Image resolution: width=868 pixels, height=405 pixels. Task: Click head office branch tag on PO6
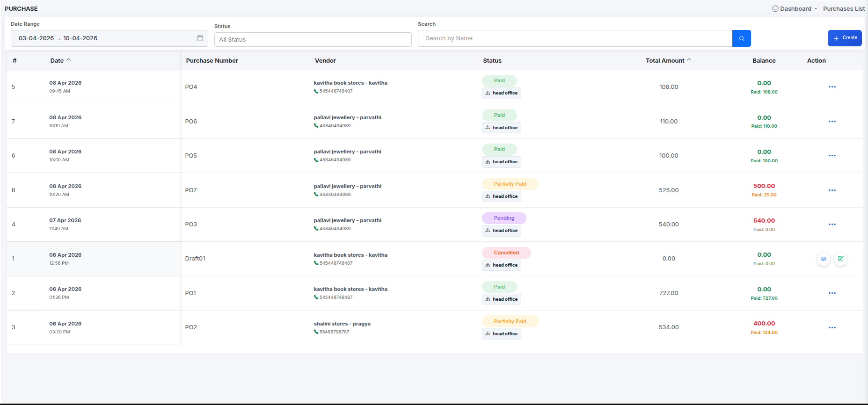[501, 128]
